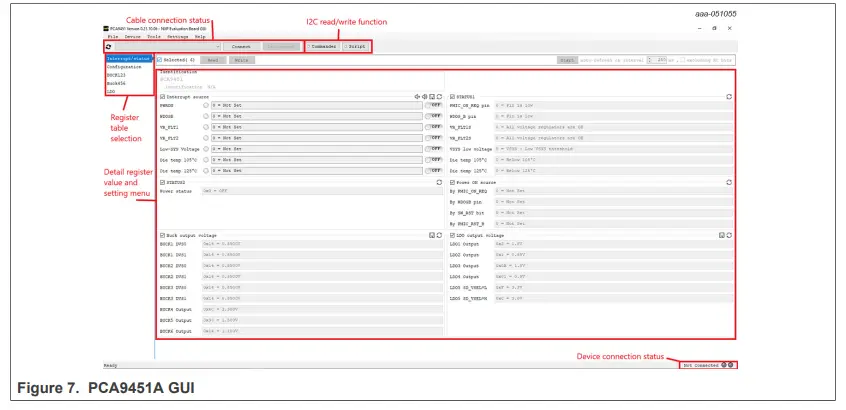The image size is (846, 410).
Task: Open the Settings menu
Action: pyautogui.click(x=178, y=37)
